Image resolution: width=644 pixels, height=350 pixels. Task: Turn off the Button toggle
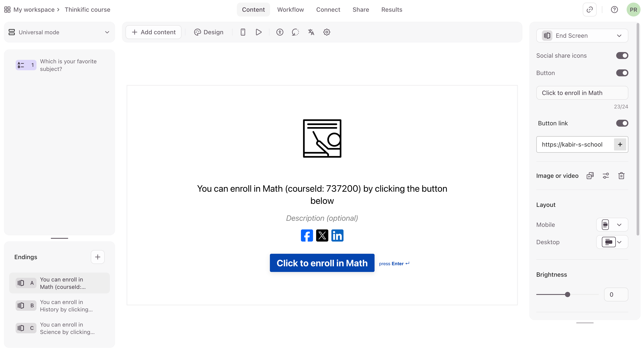tap(622, 73)
